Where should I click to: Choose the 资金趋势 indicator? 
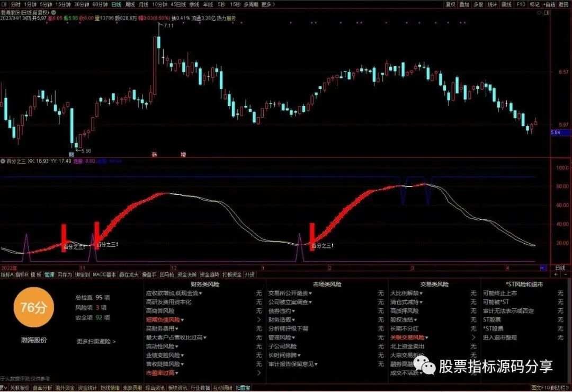[209, 274]
